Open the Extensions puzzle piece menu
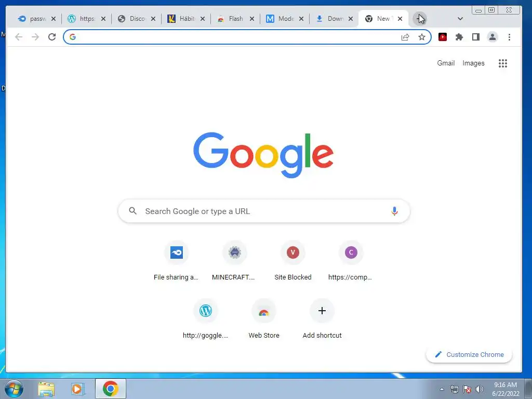The height and width of the screenshot is (399, 532). (x=459, y=37)
